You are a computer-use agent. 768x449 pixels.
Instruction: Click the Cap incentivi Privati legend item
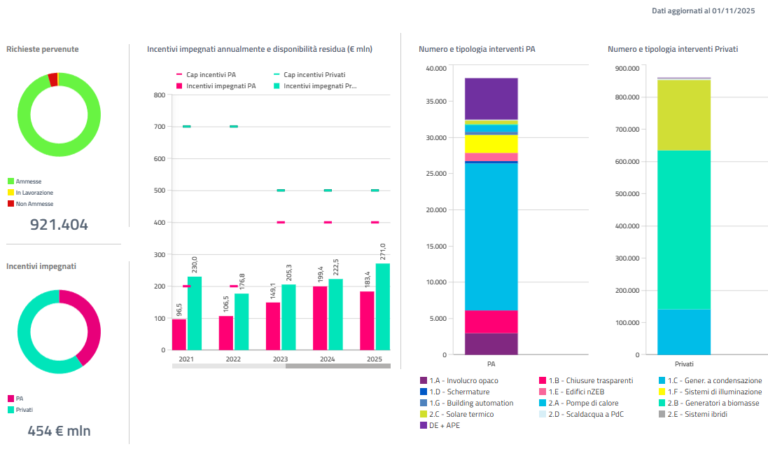[x=308, y=75]
